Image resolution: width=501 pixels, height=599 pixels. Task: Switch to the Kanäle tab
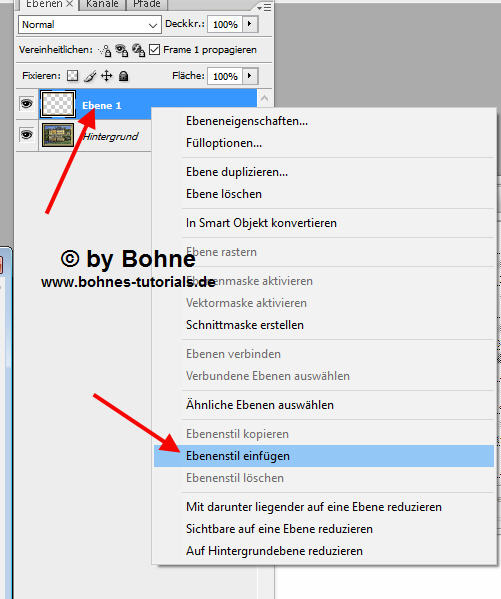(x=102, y=5)
